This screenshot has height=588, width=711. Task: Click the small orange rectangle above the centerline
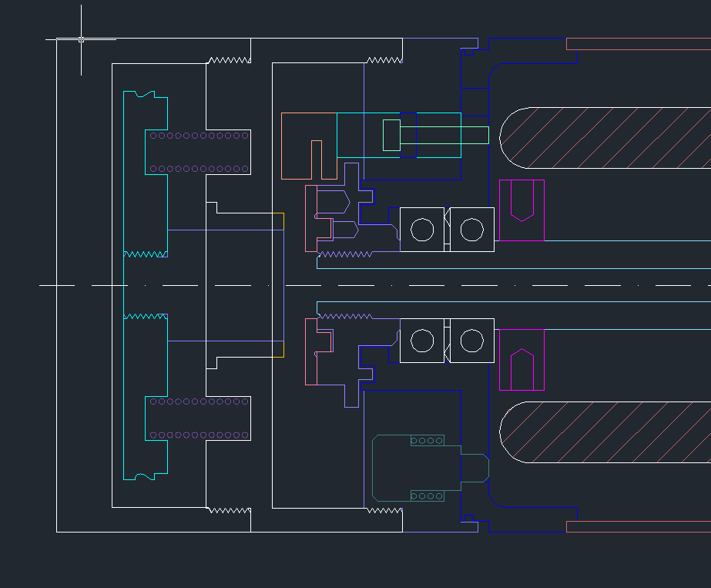[278, 221]
